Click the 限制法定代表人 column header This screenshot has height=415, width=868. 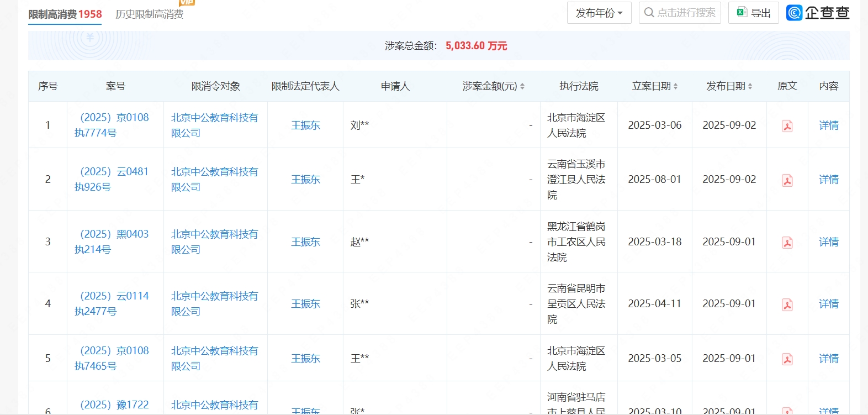305,86
